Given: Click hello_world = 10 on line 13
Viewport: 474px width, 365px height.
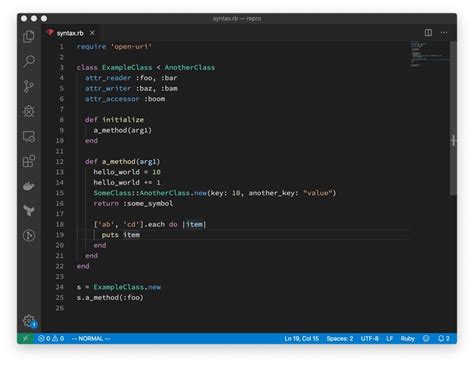Looking at the screenshot, I should 127,172.
